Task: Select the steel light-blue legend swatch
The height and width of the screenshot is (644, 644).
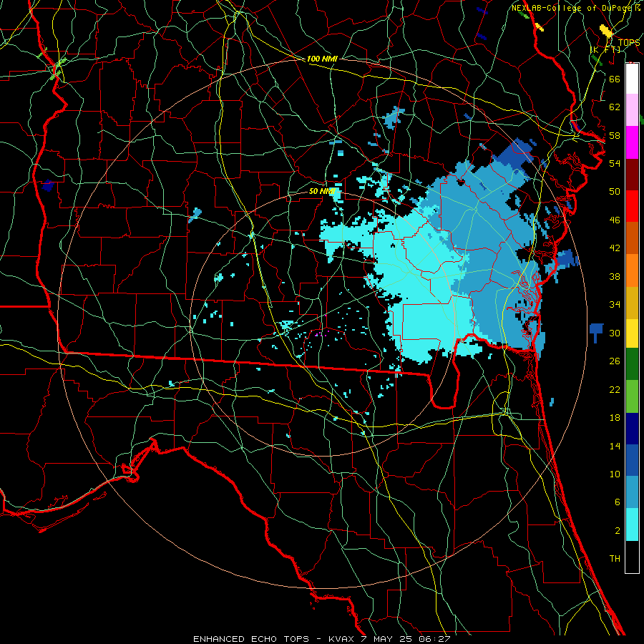Action: pyautogui.click(x=632, y=492)
